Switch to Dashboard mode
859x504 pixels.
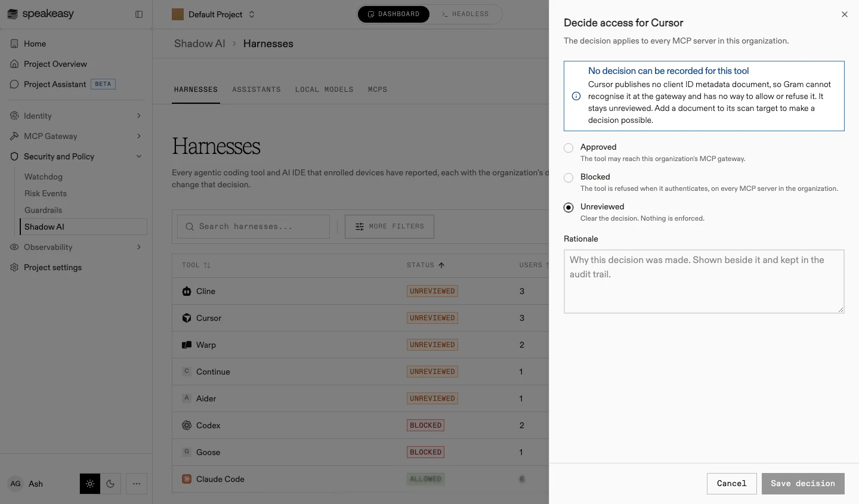(394, 14)
